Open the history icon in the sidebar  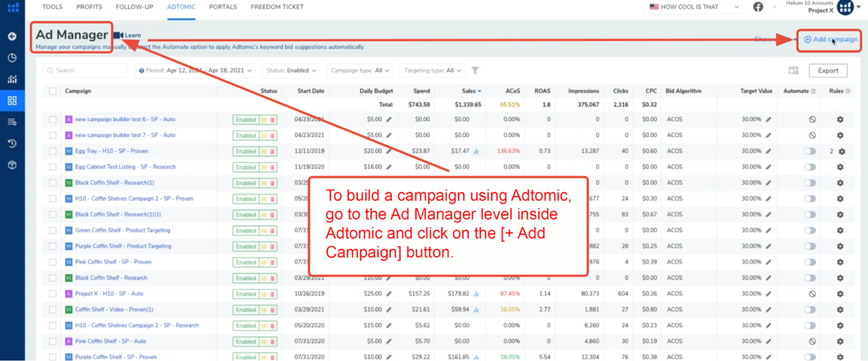click(x=12, y=143)
